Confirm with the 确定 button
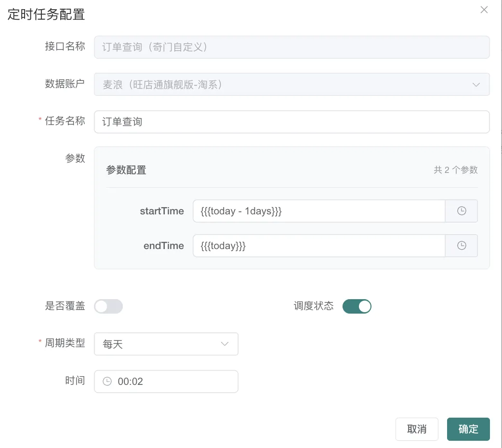Screen dimensions: 502x448 pos(468,429)
